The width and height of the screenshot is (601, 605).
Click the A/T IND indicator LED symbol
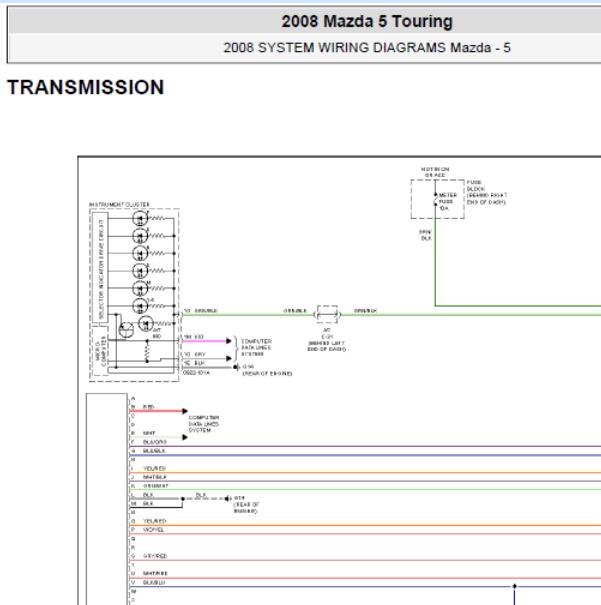point(146,323)
